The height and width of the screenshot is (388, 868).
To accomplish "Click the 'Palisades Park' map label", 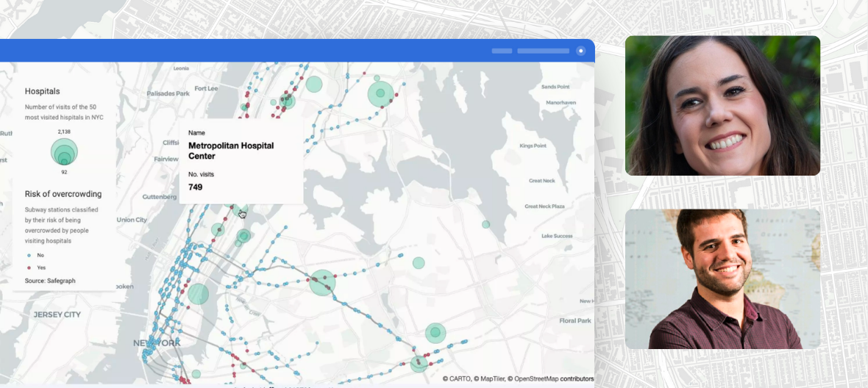I will [x=168, y=93].
